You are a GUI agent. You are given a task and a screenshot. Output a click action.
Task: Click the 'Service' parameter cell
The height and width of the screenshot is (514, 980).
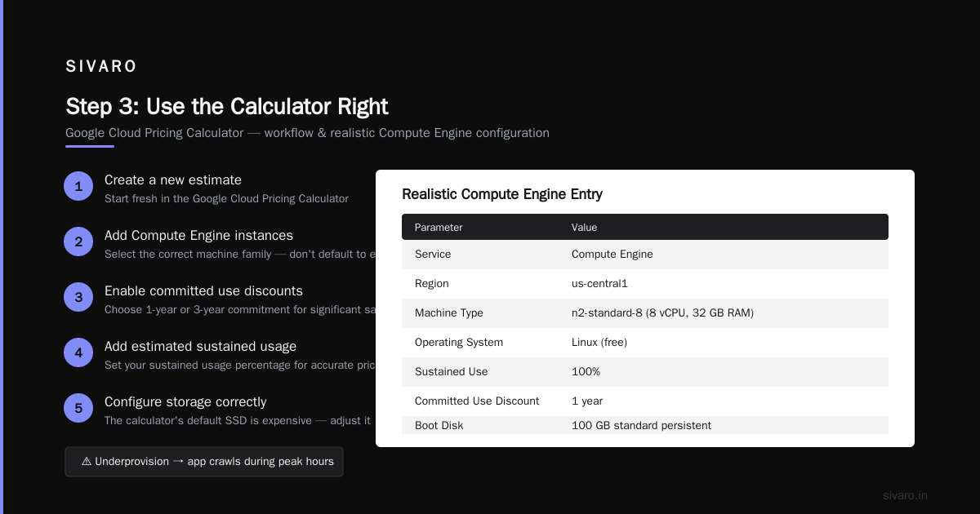tap(433, 255)
